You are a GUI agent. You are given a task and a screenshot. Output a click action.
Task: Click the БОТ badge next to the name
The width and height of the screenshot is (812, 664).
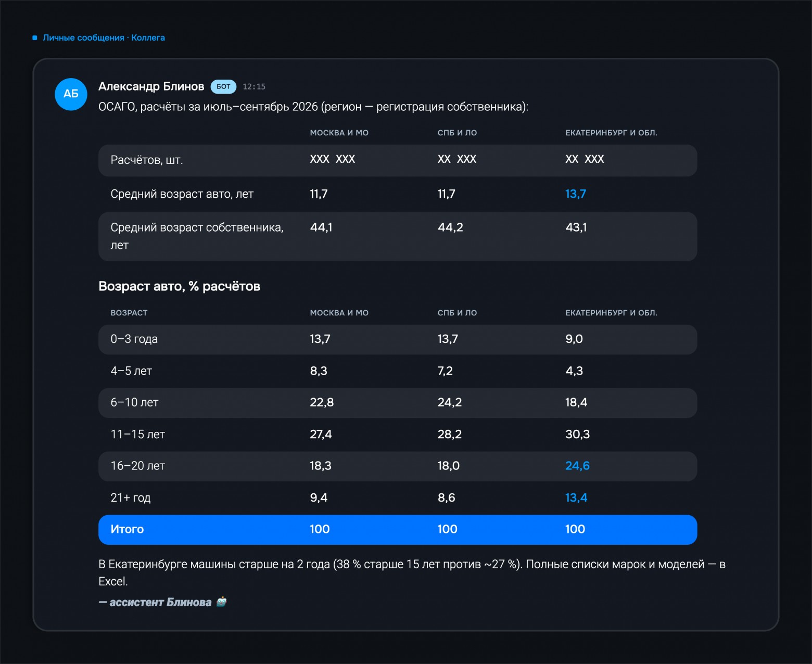(223, 87)
